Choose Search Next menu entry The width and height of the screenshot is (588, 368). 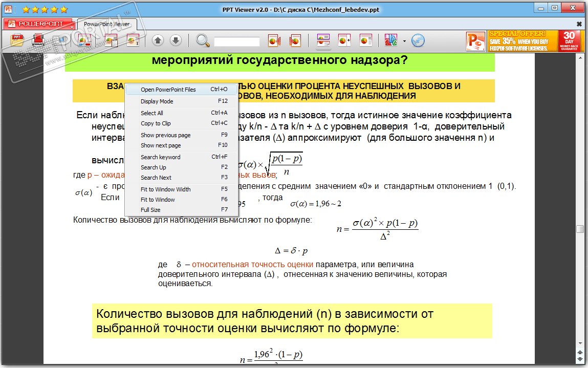tap(182, 178)
